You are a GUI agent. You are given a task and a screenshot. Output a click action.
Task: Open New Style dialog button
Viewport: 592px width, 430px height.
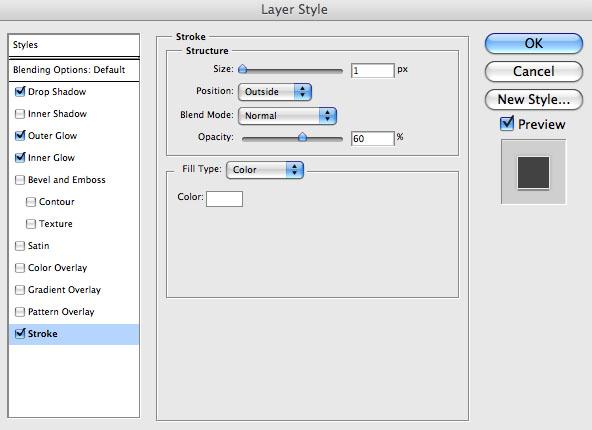coord(533,99)
